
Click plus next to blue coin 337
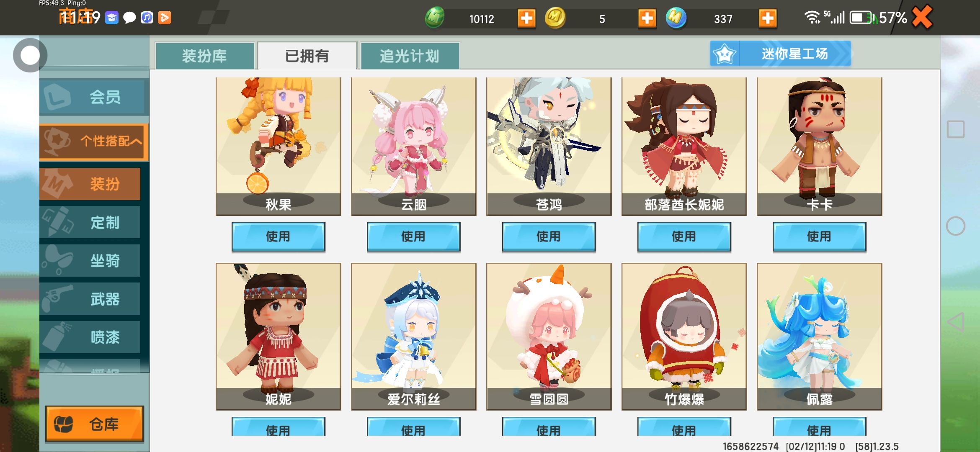(768, 18)
